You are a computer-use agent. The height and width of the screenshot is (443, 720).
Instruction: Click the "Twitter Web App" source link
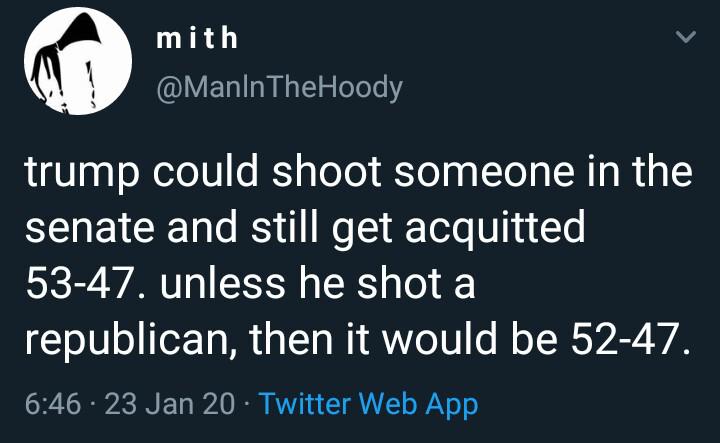[368, 404]
